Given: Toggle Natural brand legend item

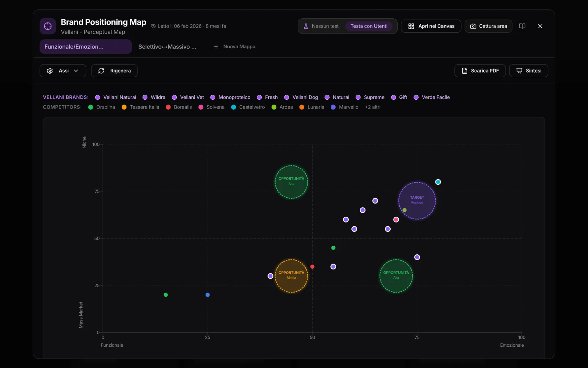Looking at the screenshot, I should (x=337, y=97).
